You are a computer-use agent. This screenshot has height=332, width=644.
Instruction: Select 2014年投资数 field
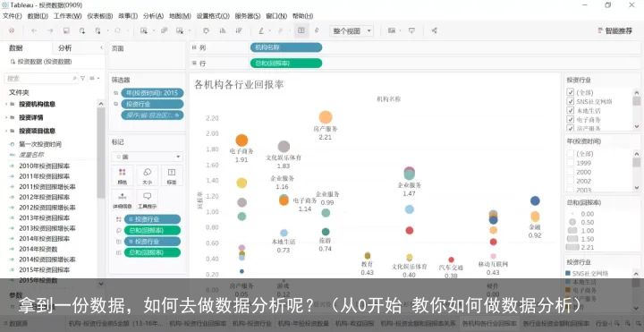coord(38,249)
